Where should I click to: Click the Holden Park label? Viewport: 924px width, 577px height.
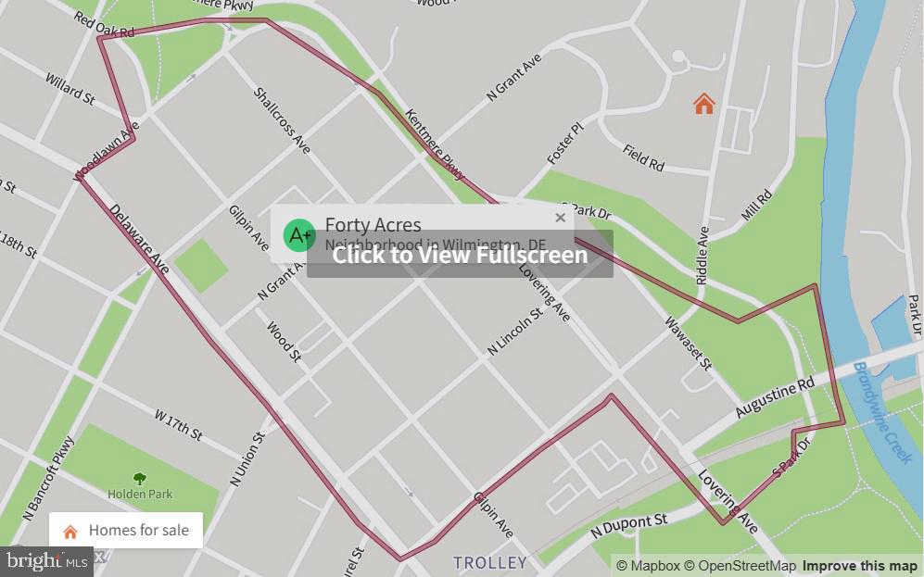(x=140, y=494)
